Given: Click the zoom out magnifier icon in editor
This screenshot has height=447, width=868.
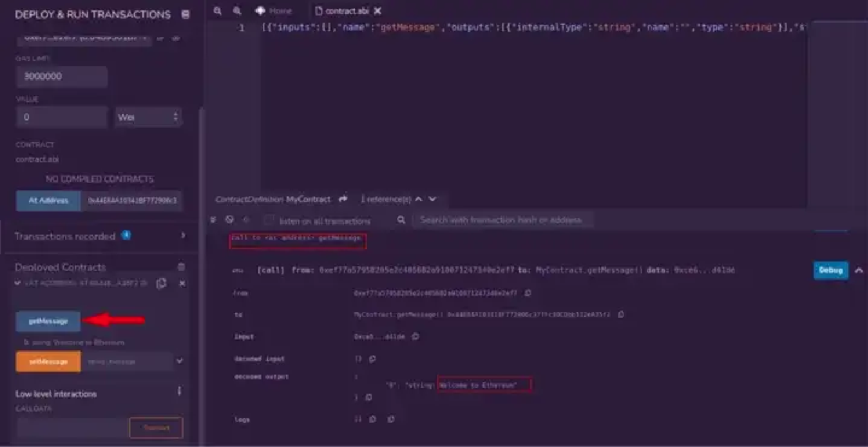Looking at the screenshot, I should click(218, 11).
